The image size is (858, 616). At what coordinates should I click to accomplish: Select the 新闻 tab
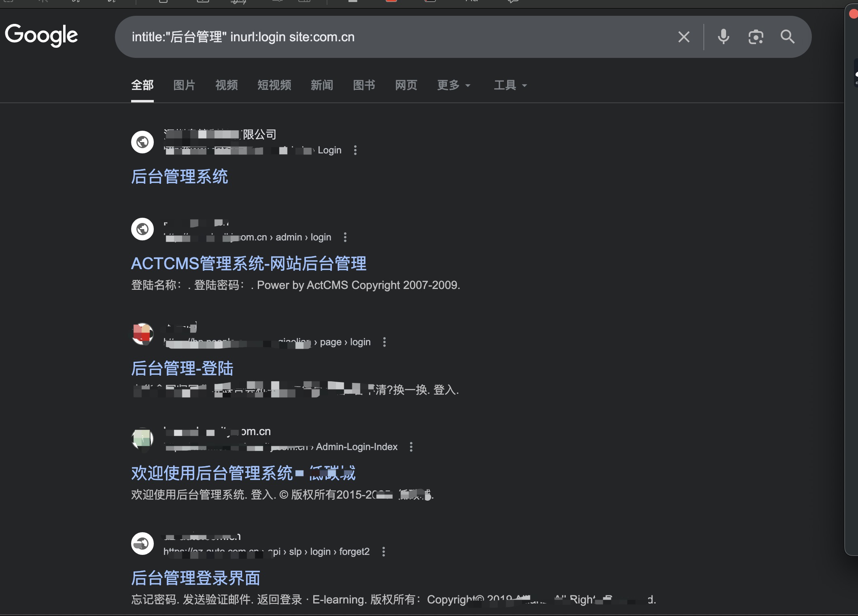tap(322, 85)
